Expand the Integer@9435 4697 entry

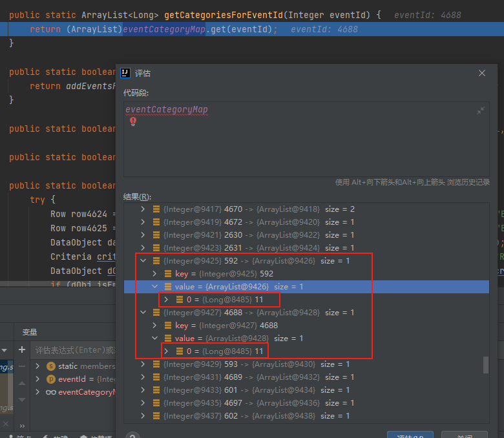143,403
